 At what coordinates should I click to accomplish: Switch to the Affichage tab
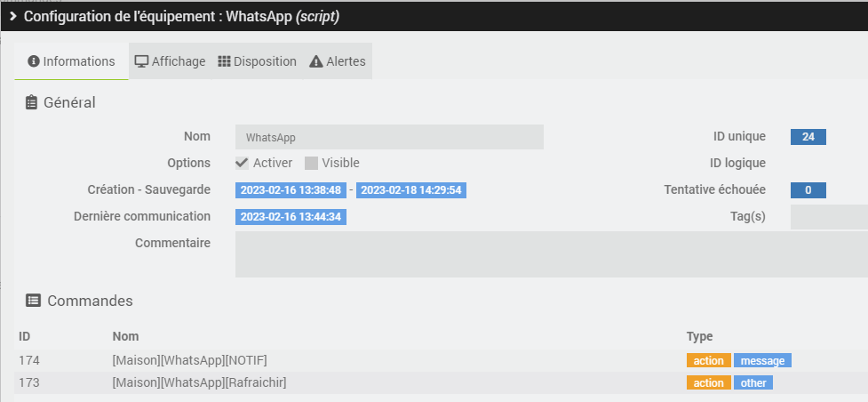(x=170, y=61)
